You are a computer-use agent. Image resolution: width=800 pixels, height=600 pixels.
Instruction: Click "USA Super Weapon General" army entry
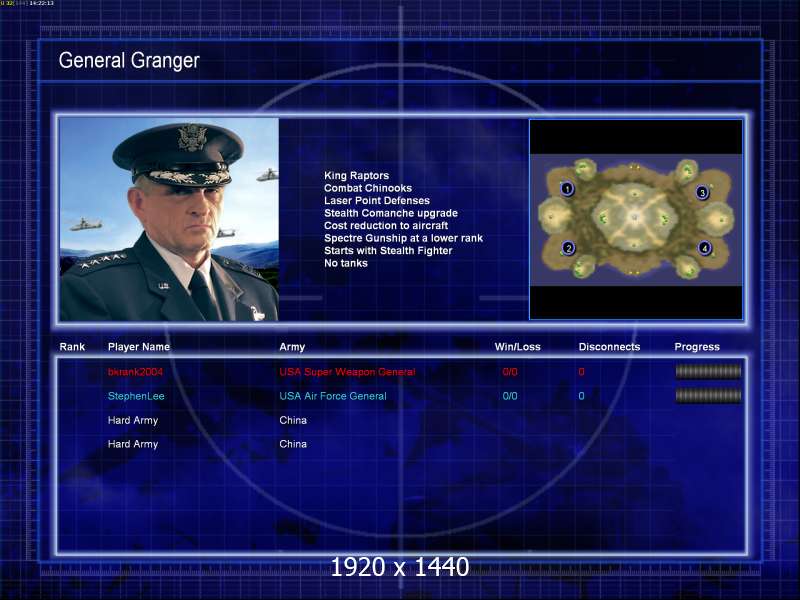coord(347,372)
